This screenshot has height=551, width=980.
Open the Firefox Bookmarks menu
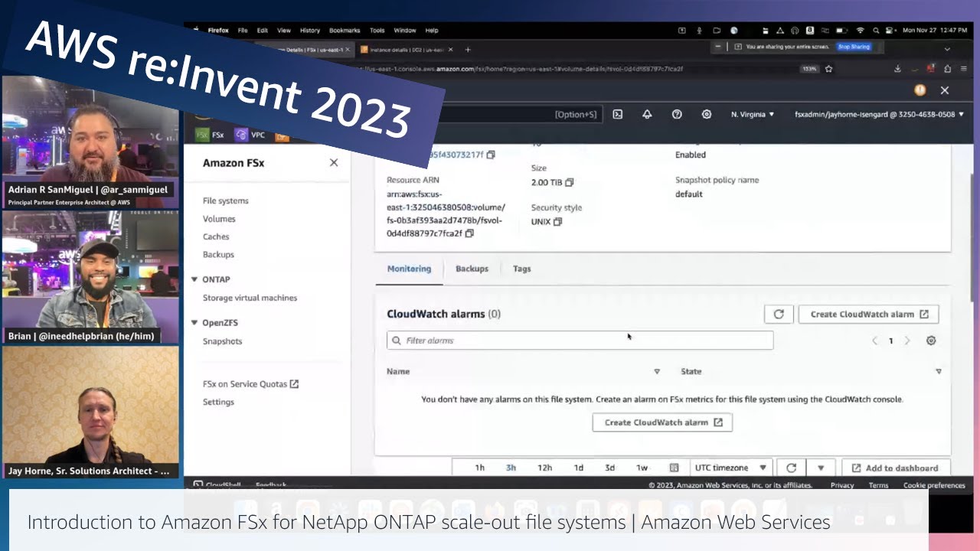tap(344, 31)
